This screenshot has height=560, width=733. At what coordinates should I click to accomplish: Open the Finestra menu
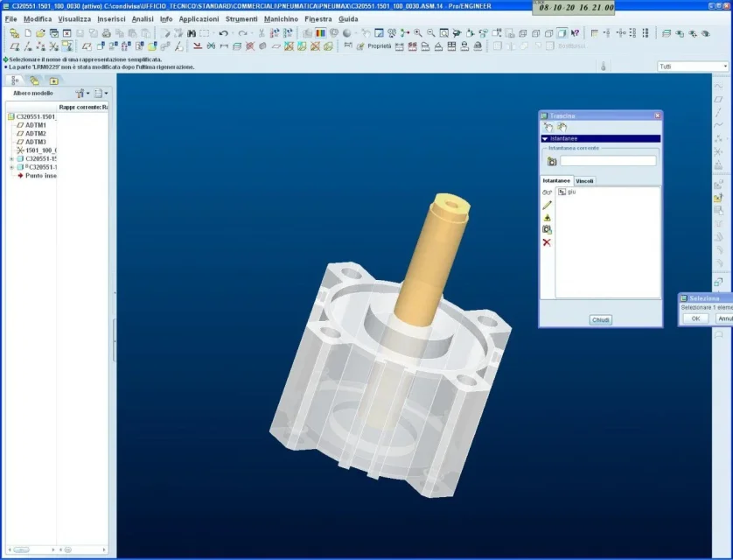(x=318, y=19)
